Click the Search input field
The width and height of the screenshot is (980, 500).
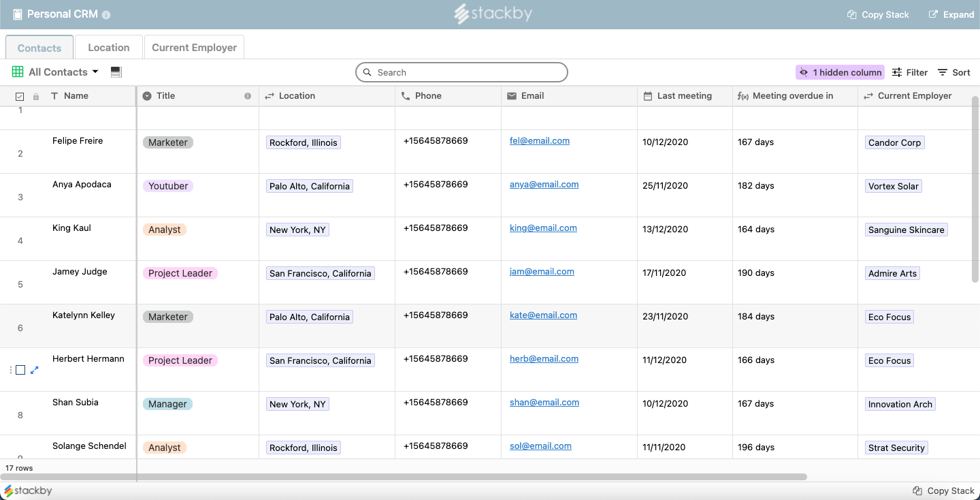(x=461, y=72)
